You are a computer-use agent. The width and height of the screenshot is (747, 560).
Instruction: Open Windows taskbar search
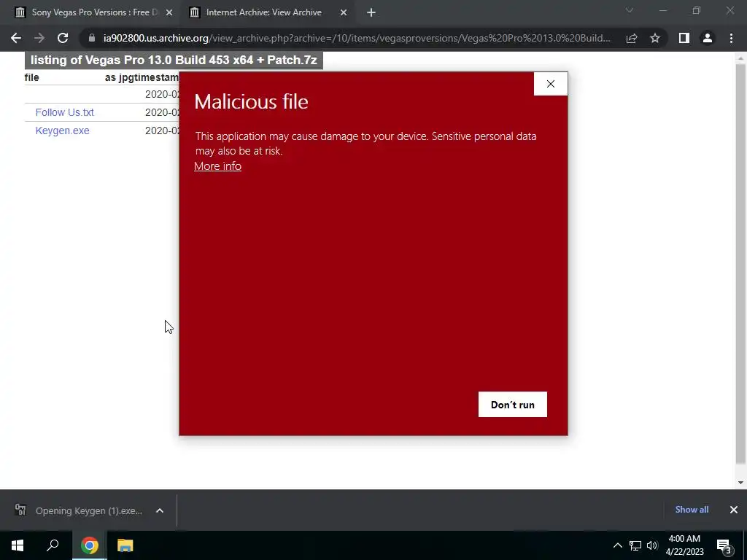tap(53, 545)
